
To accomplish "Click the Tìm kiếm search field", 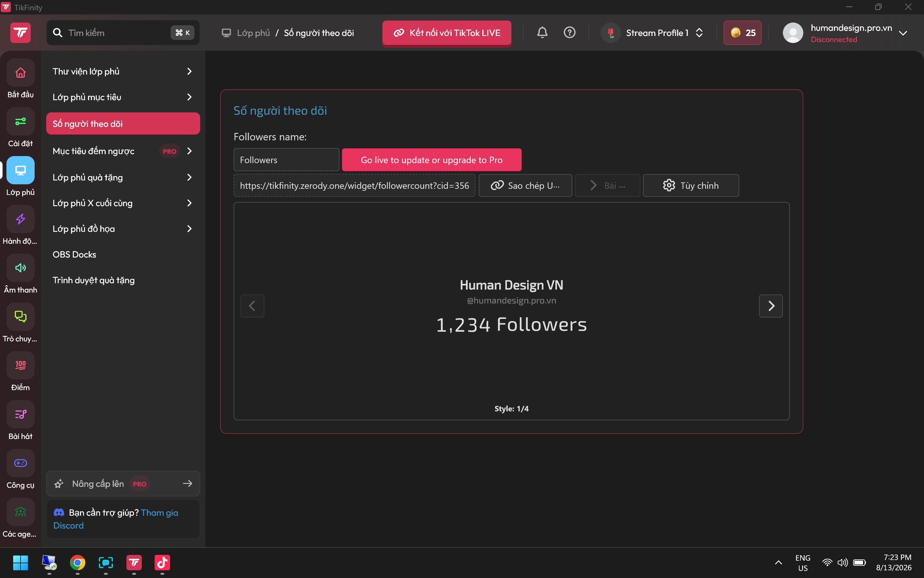I will (x=123, y=33).
